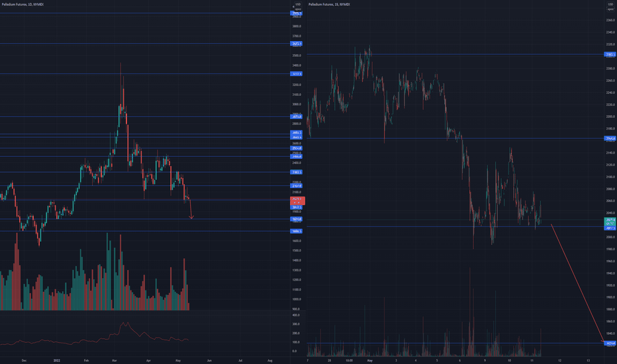
Task: Click the Feb label on the daily time axis
Action: (86, 361)
